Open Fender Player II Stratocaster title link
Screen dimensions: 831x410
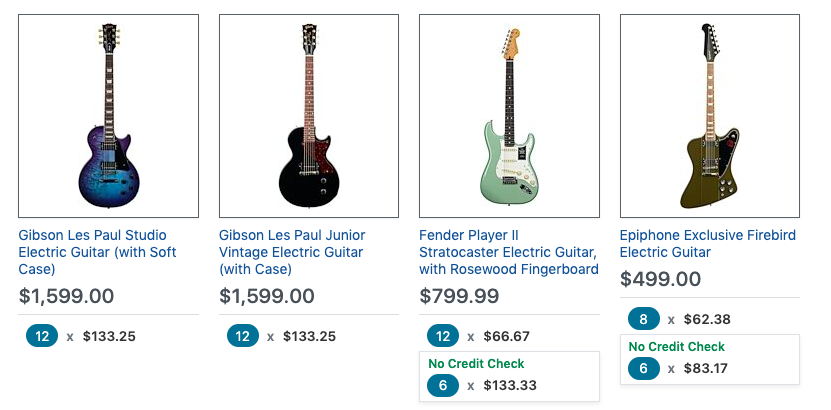pos(508,252)
